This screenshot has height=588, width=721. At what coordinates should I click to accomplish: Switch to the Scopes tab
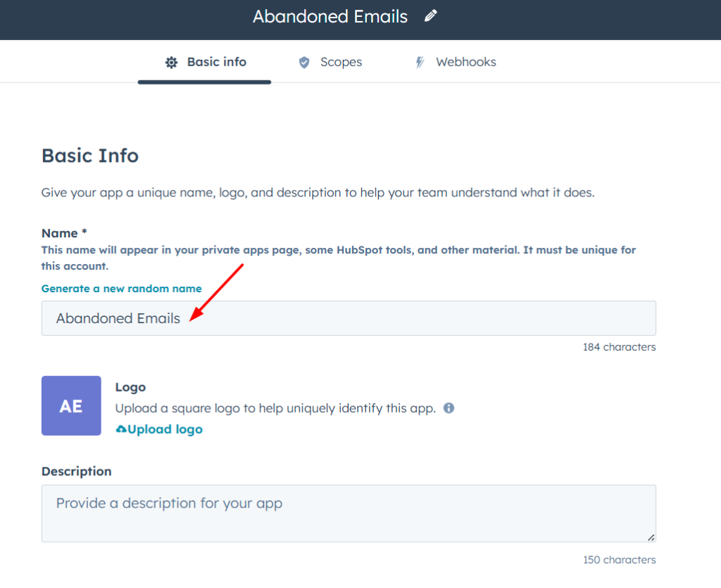pos(341,62)
